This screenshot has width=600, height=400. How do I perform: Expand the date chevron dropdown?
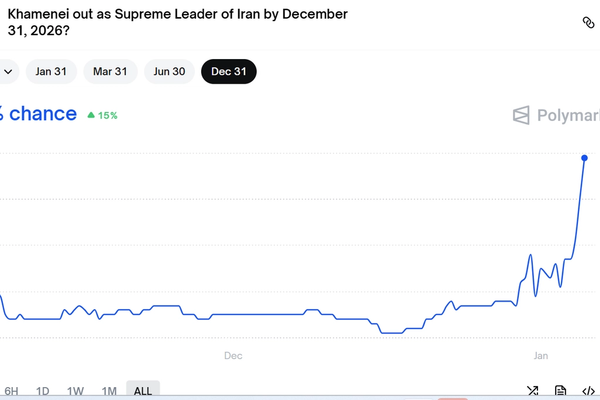8,71
